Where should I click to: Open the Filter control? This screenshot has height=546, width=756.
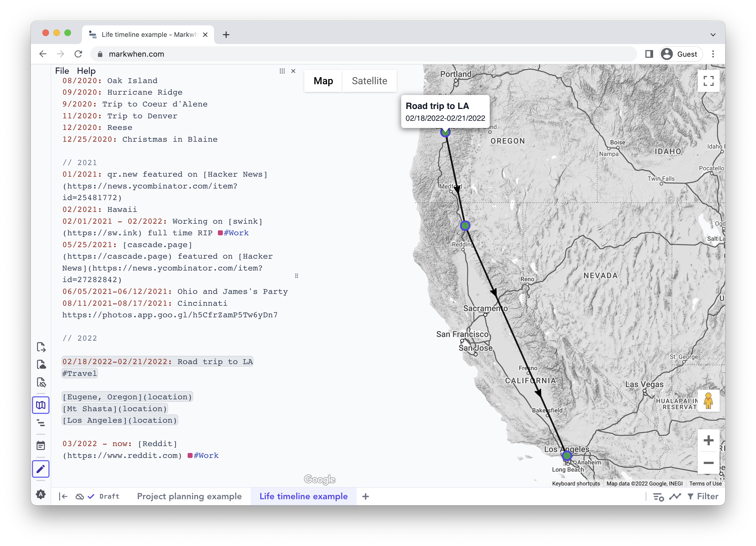click(x=703, y=497)
